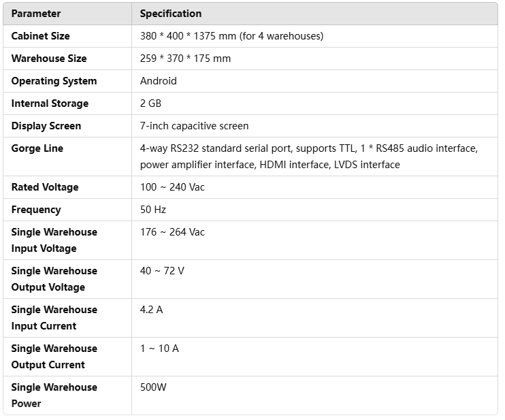Click the 2 GB value

point(150,103)
